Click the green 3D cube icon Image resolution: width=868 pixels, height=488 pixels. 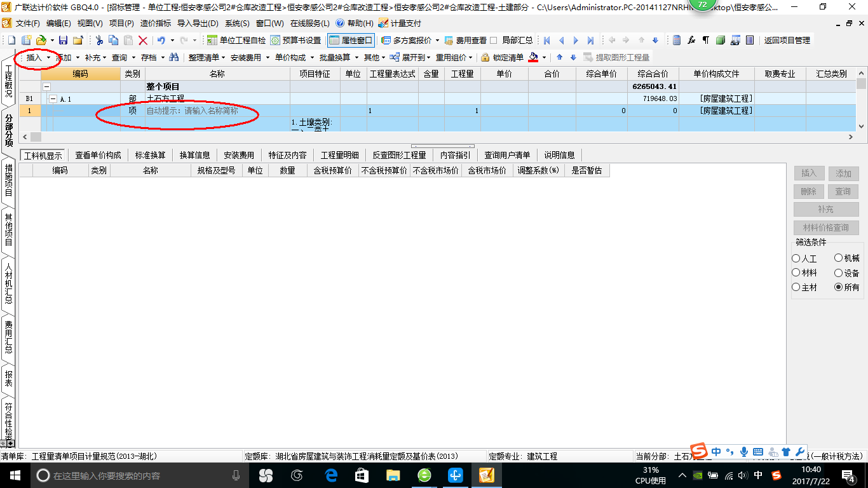tap(721, 40)
